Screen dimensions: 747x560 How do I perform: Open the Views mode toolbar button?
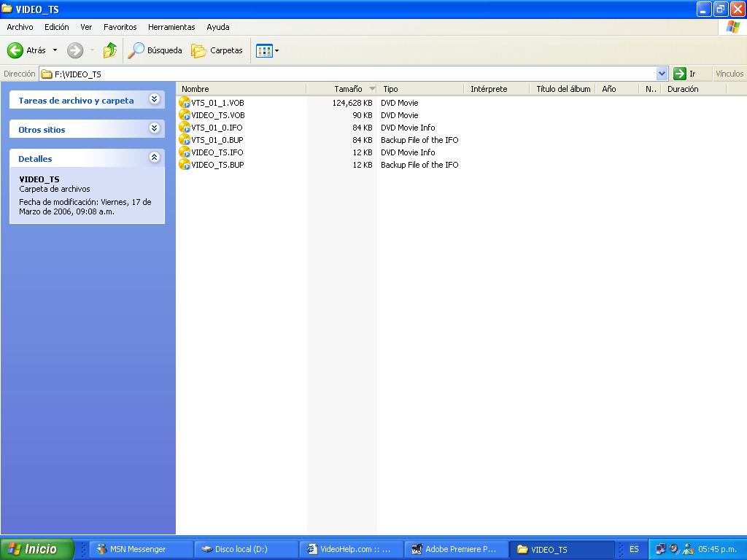coord(264,50)
